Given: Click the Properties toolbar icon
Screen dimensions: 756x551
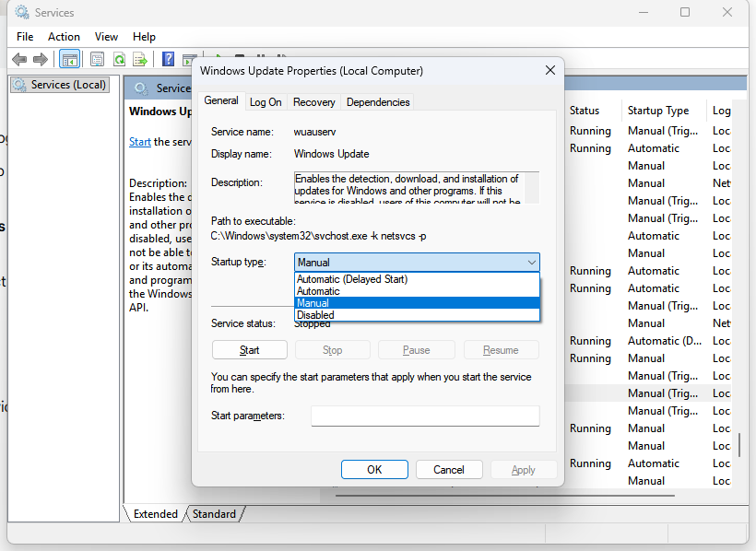Looking at the screenshot, I should click(97, 59).
